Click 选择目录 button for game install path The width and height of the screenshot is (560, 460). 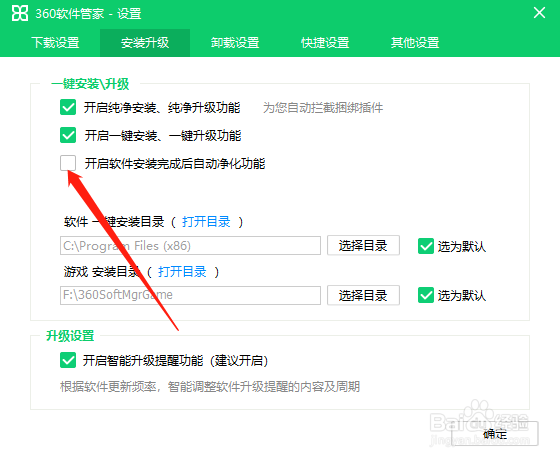363,295
